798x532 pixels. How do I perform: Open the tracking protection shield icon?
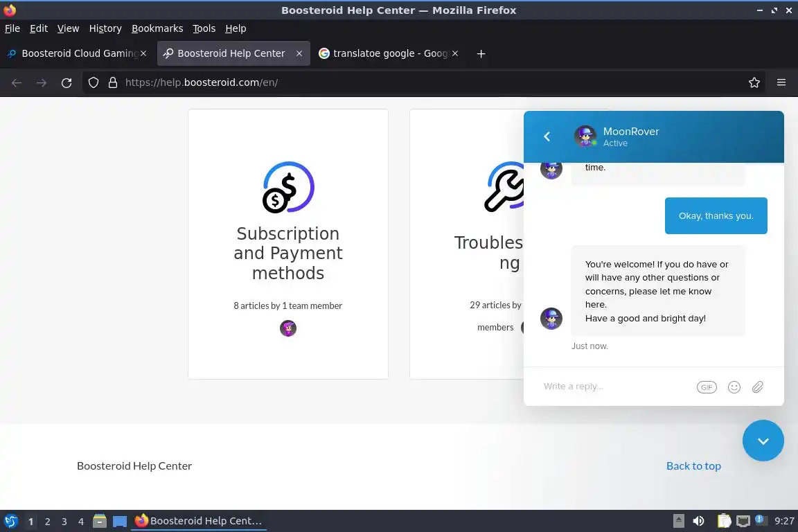(93, 82)
